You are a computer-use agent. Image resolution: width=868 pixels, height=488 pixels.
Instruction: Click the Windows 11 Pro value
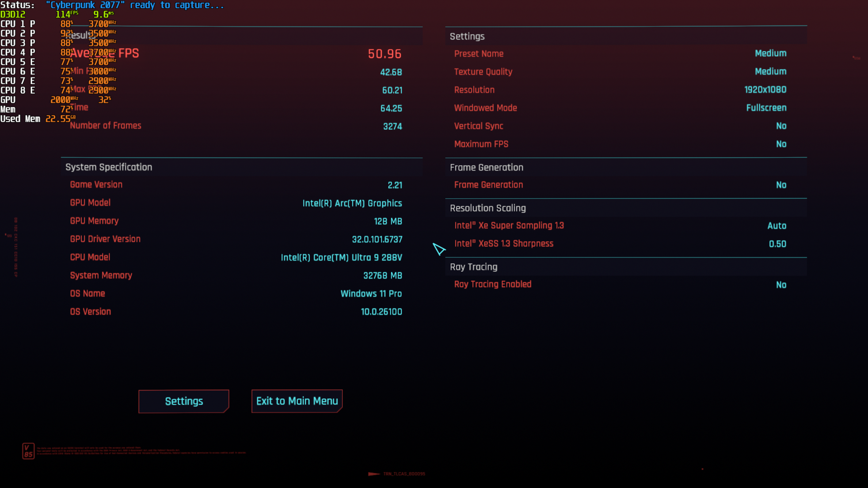[371, 293]
